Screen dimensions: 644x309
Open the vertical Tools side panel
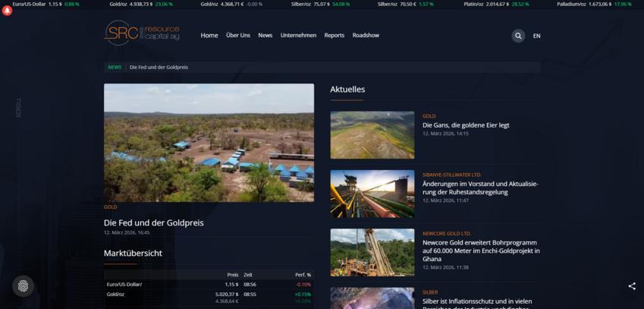[x=18, y=107]
